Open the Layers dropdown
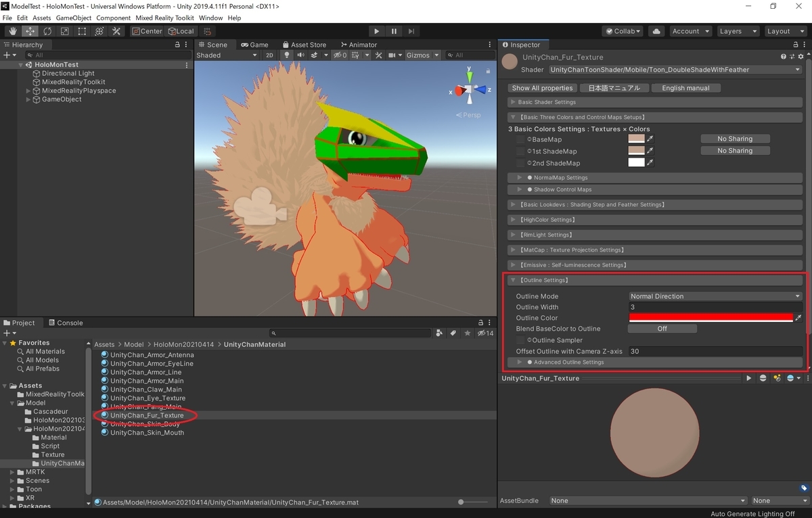The height and width of the screenshot is (518, 812). coord(738,31)
